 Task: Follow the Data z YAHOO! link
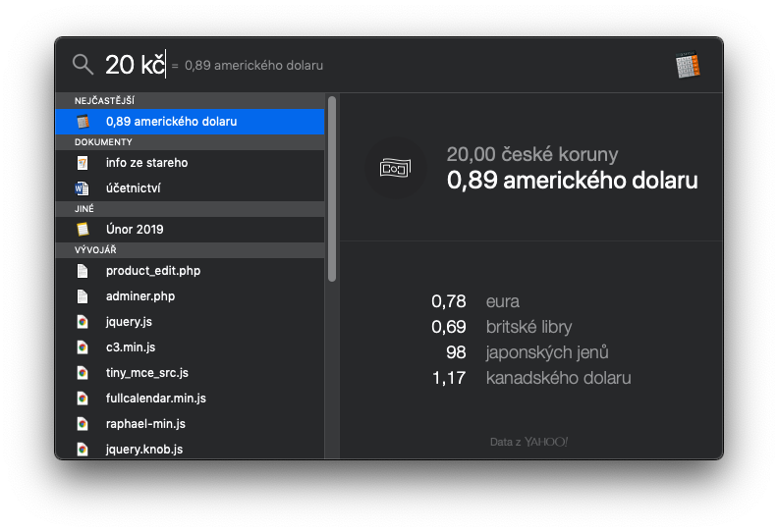coord(529,442)
